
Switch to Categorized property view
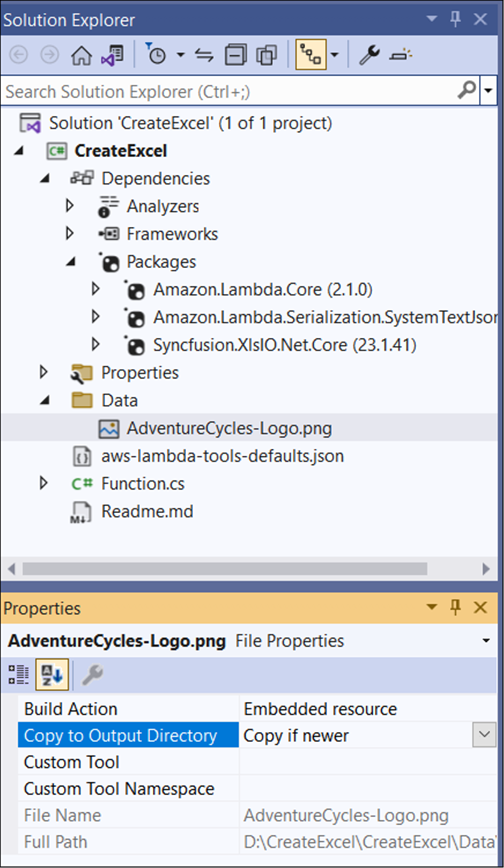pyautogui.click(x=19, y=675)
